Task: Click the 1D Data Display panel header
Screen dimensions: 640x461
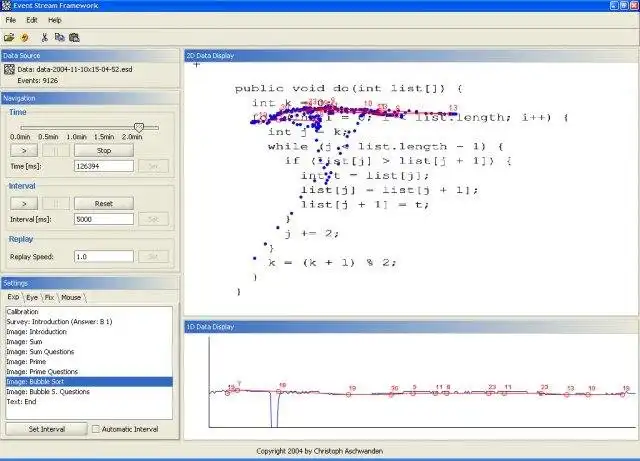Action: tap(411, 327)
